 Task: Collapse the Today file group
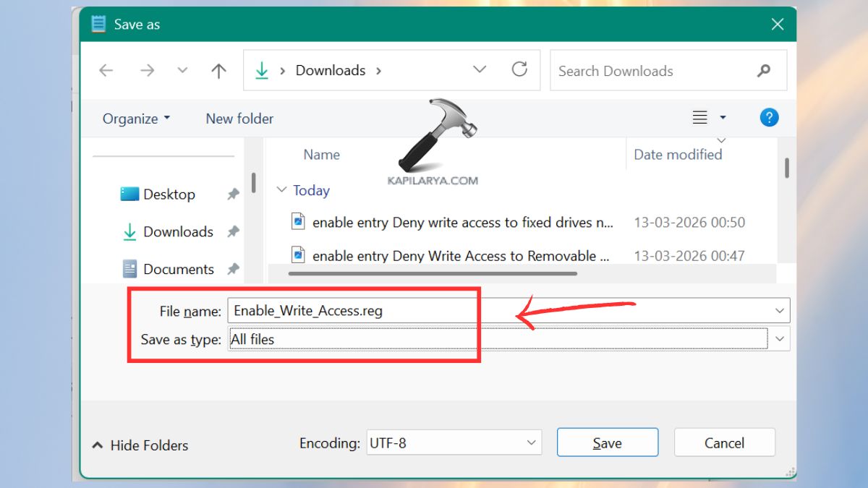tap(282, 190)
